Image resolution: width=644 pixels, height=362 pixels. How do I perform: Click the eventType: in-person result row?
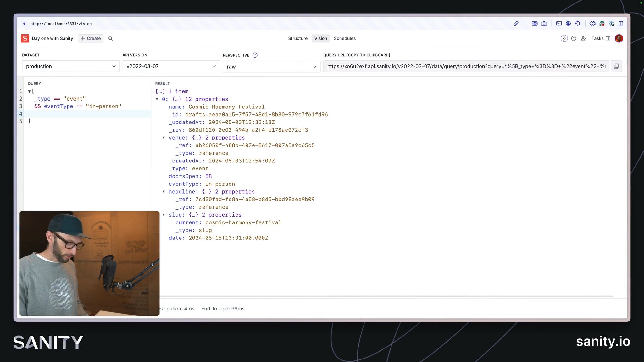tap(202, 184)
